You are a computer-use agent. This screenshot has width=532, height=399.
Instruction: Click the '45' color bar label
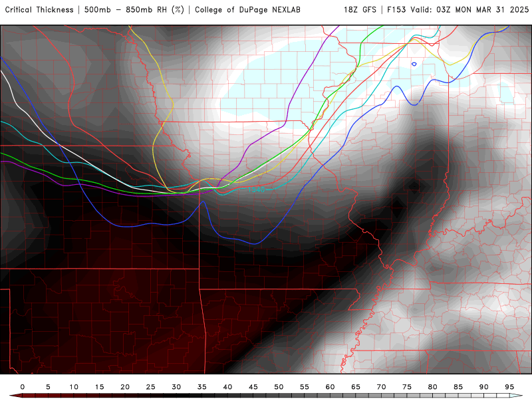pos(253,387)
